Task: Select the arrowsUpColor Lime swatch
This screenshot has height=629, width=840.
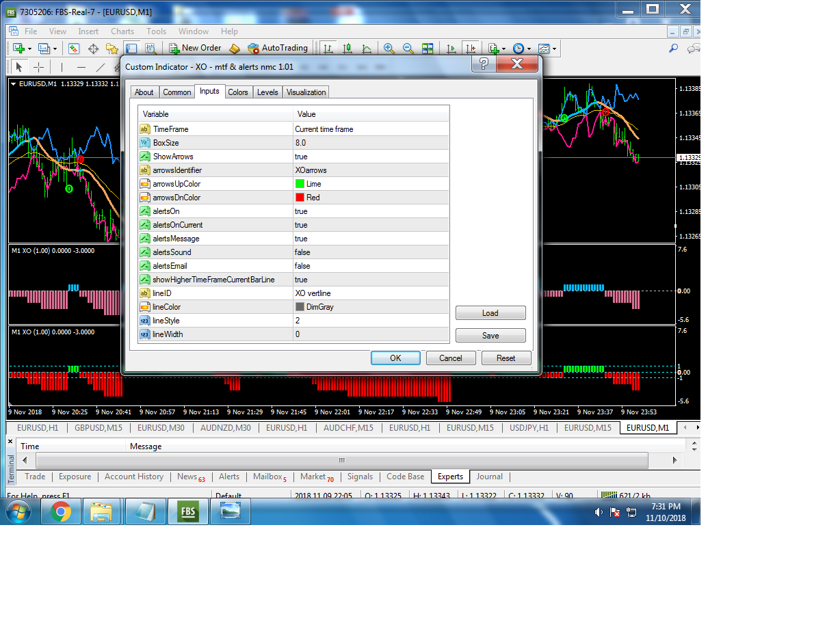Action: [x=300, y=184]
